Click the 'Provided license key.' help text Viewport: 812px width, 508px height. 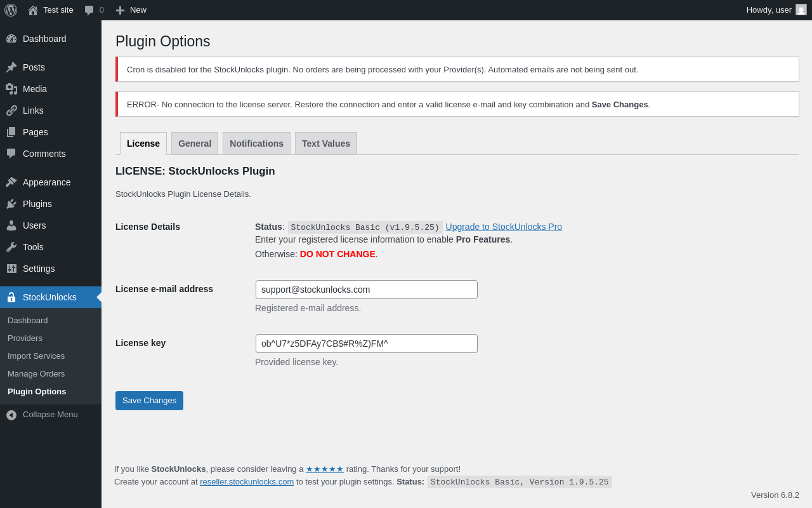[296, 362]
